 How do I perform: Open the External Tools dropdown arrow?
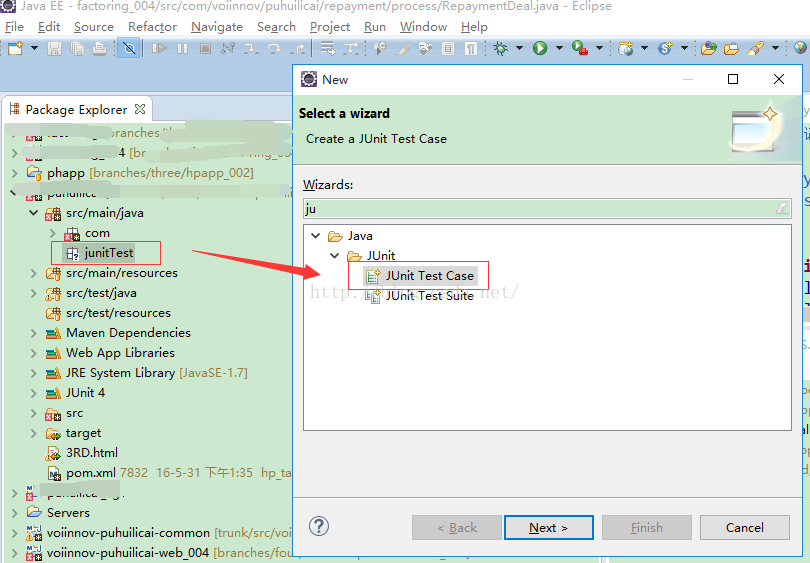pos(599,48)
